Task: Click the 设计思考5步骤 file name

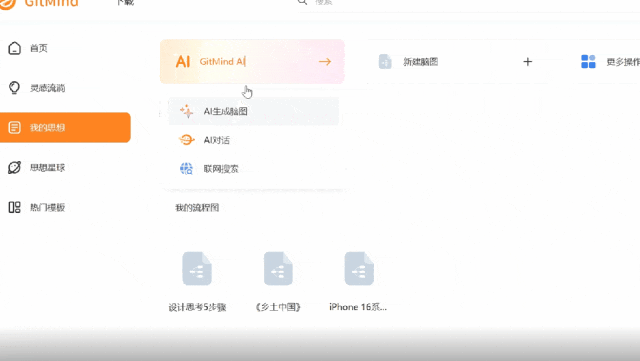Action: pos(198,307)
